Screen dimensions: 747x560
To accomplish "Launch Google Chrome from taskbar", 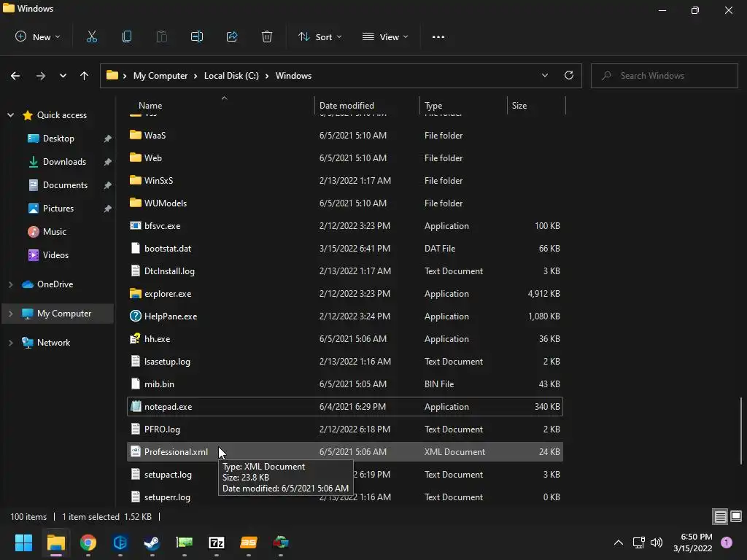I will point(88,542).
